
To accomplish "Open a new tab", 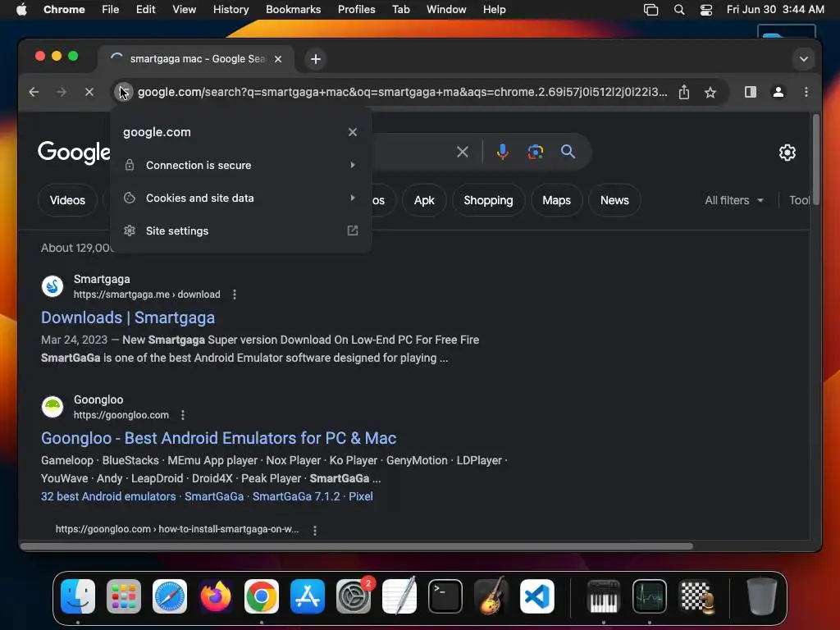I will click(x=316, y=59).
